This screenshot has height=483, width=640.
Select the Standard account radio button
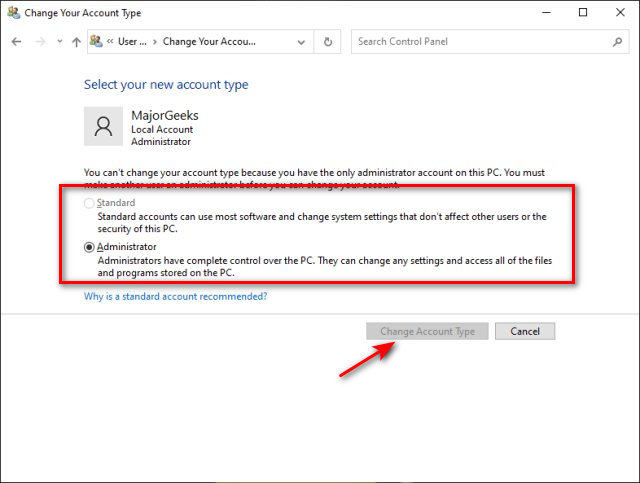(x=89, y=204)
